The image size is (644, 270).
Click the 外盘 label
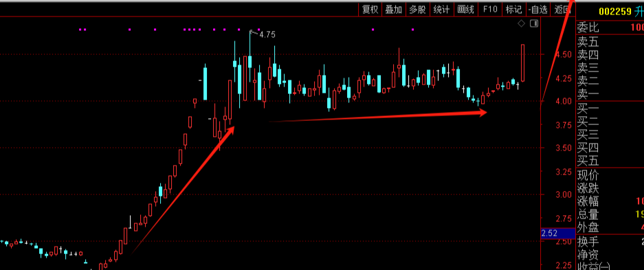[588, 227]
